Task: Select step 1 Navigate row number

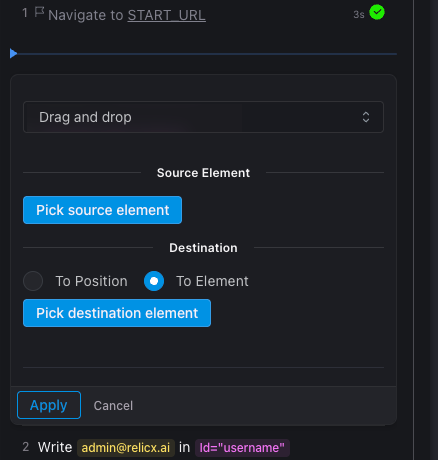Action: pos(25,13)
